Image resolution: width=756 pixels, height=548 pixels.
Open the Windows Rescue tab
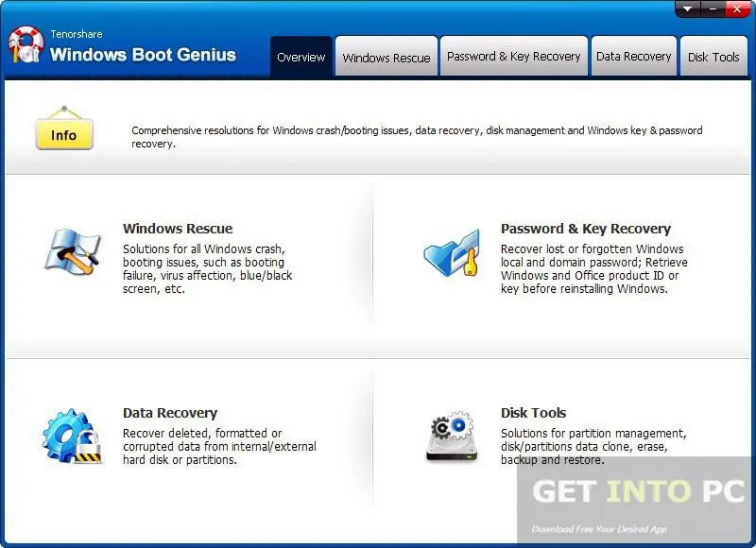[387, 57]
